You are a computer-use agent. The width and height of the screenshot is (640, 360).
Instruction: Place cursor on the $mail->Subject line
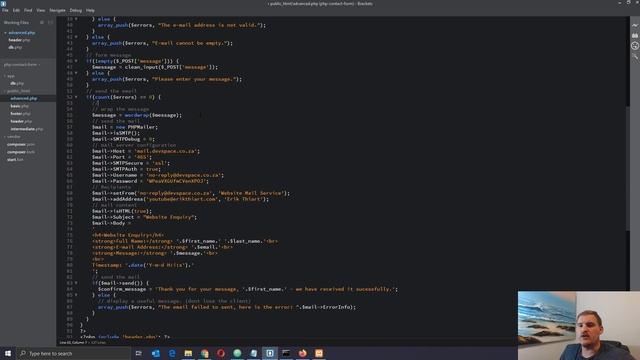click(144, 217)
